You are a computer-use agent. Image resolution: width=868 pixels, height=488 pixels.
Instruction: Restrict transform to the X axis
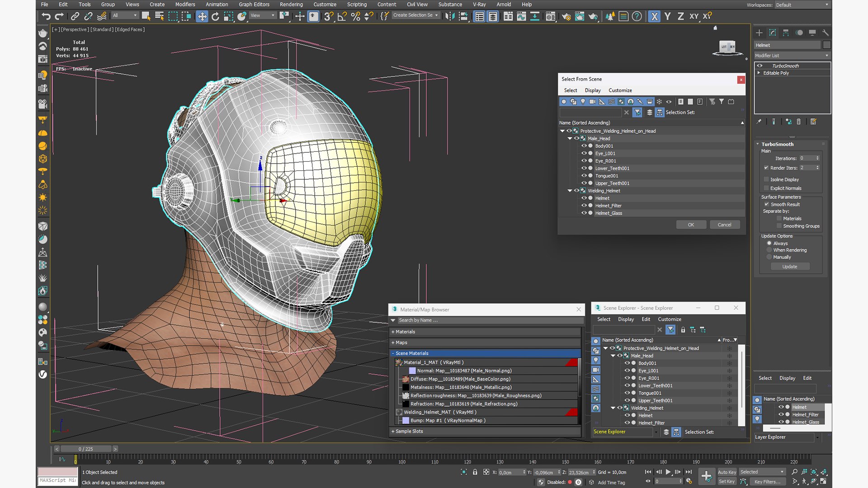pyautogui.click(x=654, y=17)
